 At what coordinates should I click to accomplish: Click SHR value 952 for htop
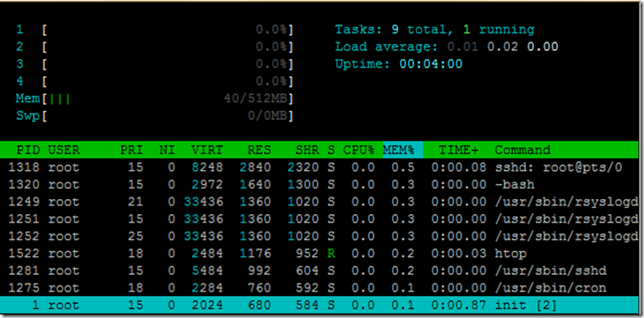307,254
